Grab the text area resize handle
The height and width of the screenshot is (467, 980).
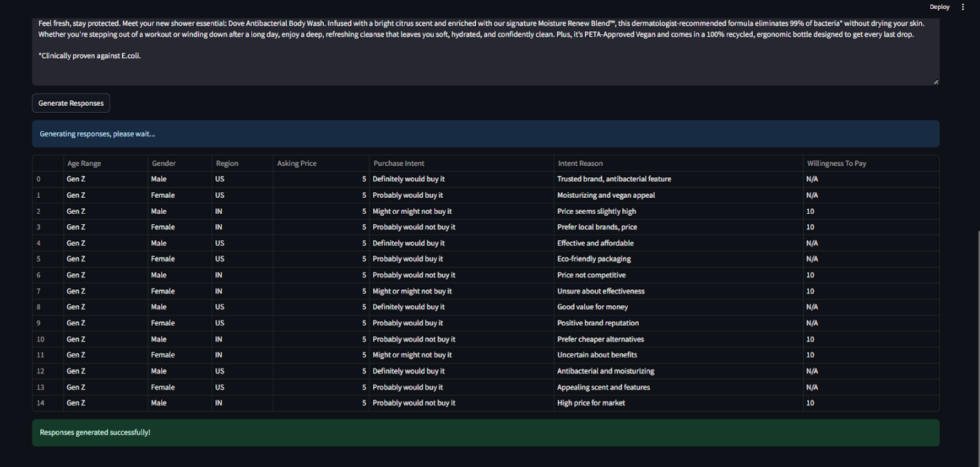936,82
